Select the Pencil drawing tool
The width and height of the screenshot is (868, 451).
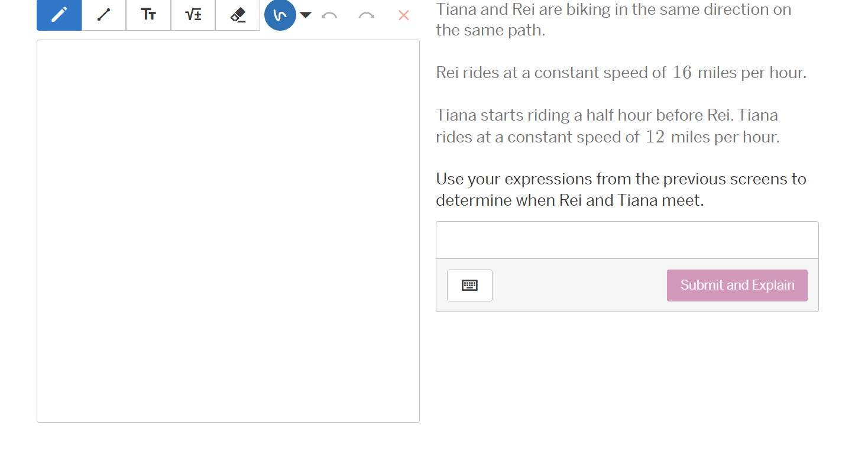click(59, 15)
